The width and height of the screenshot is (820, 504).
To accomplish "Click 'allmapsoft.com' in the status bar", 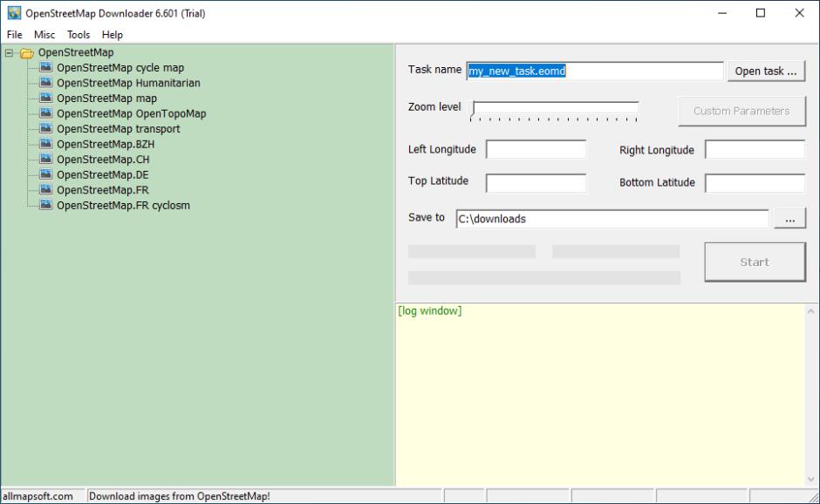I will tap(38, 496).
